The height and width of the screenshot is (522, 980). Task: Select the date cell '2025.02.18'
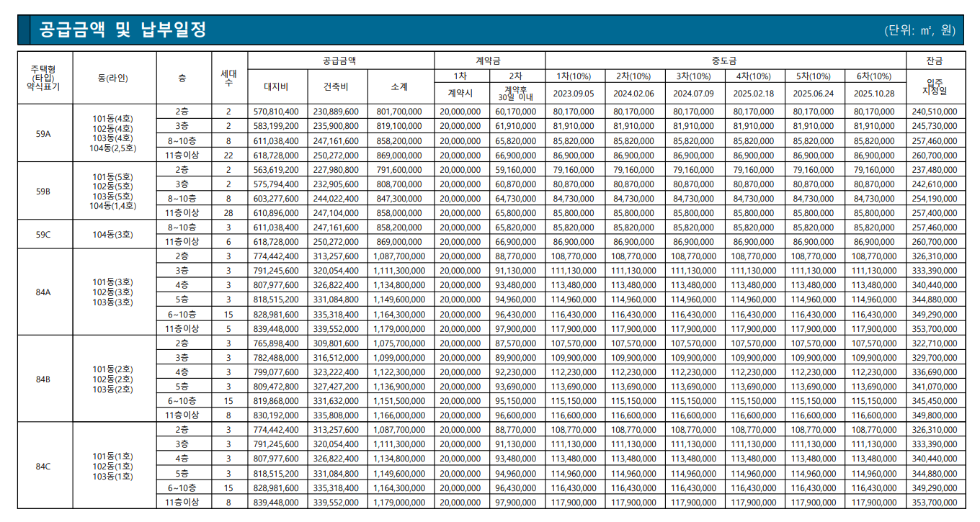754,94
